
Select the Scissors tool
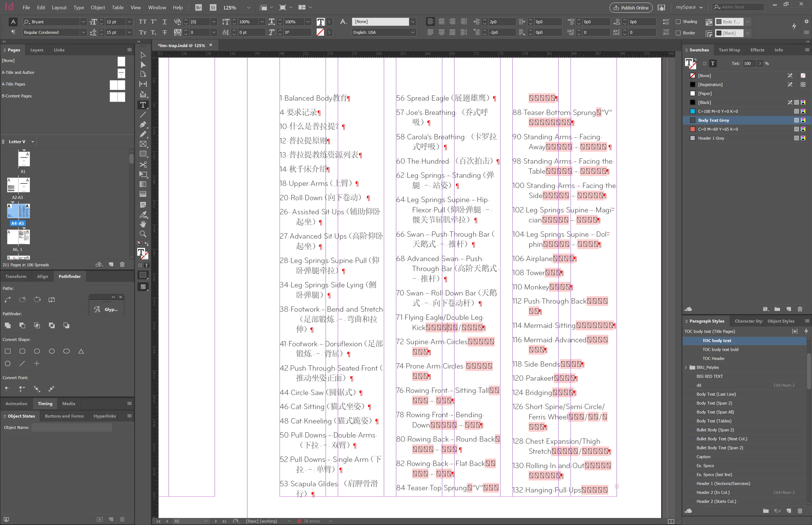point(143,165)
